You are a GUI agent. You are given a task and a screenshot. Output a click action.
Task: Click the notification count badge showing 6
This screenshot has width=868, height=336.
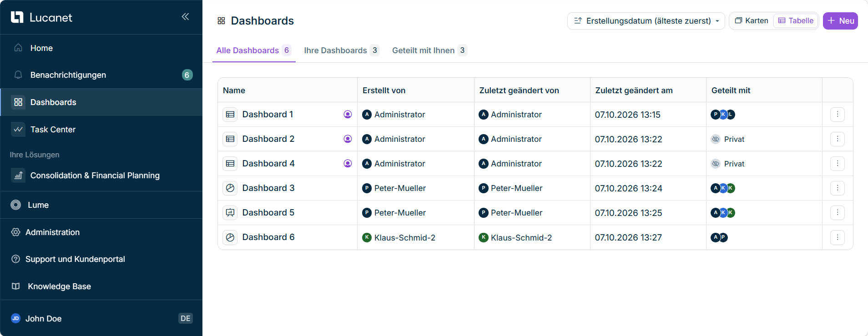[187, 75]
